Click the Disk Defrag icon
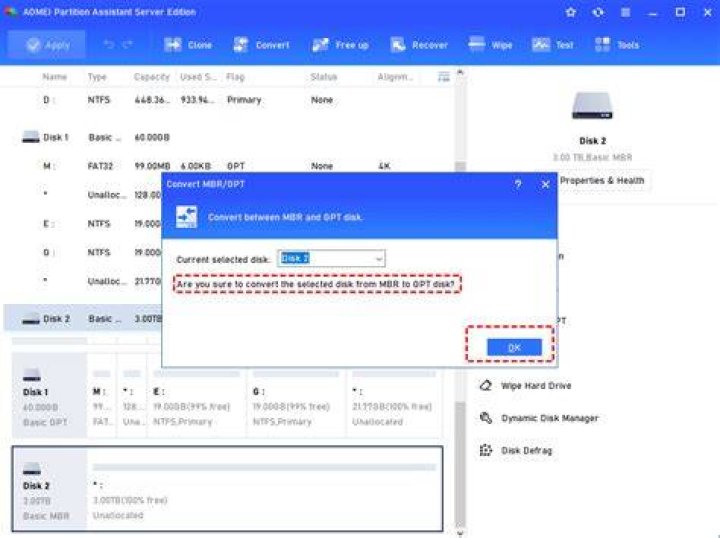 pyautogui.click(x=486, y=450)
